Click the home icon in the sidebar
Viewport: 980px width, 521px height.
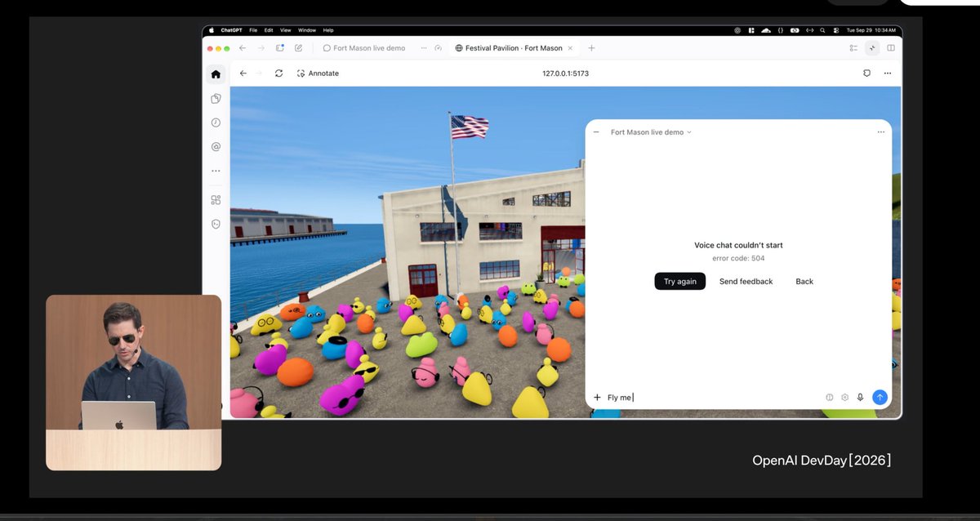(x=216, y=73)
